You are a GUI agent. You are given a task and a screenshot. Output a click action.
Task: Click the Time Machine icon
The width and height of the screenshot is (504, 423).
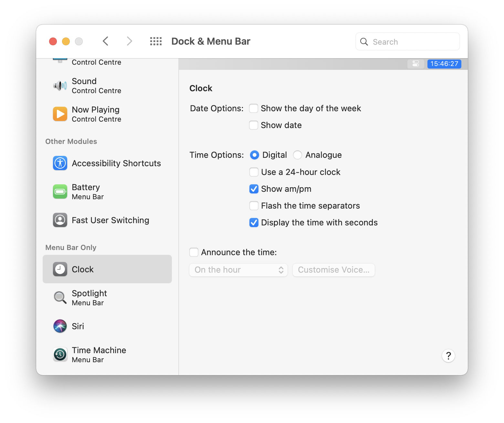60,354
